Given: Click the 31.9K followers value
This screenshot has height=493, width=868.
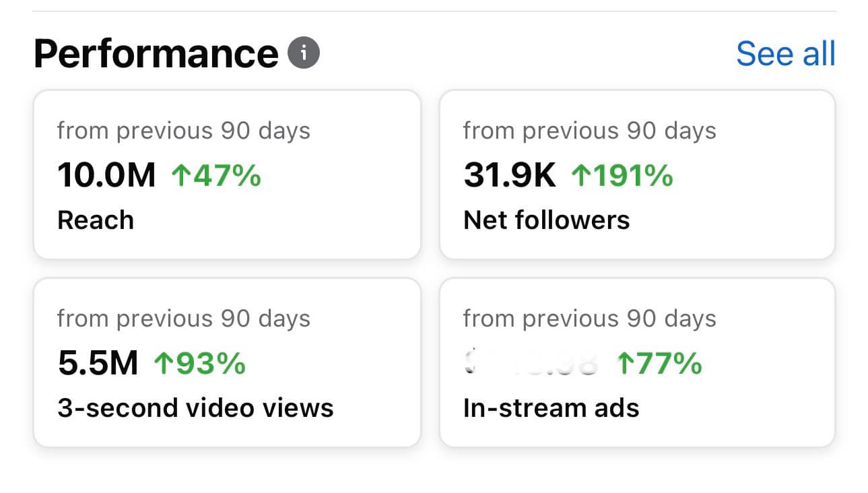Looking at the screenshot, I should coord(510,176).
